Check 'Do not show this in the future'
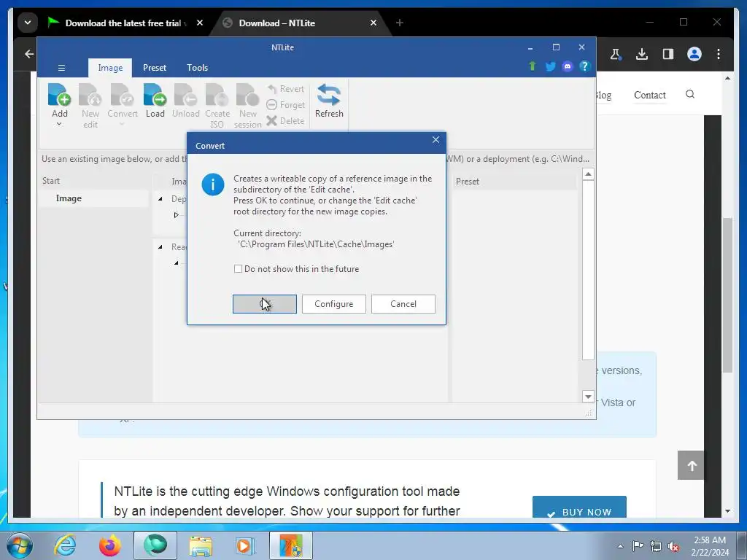The image size is (747, 560). pyautogui.click(x=239, y=269)
